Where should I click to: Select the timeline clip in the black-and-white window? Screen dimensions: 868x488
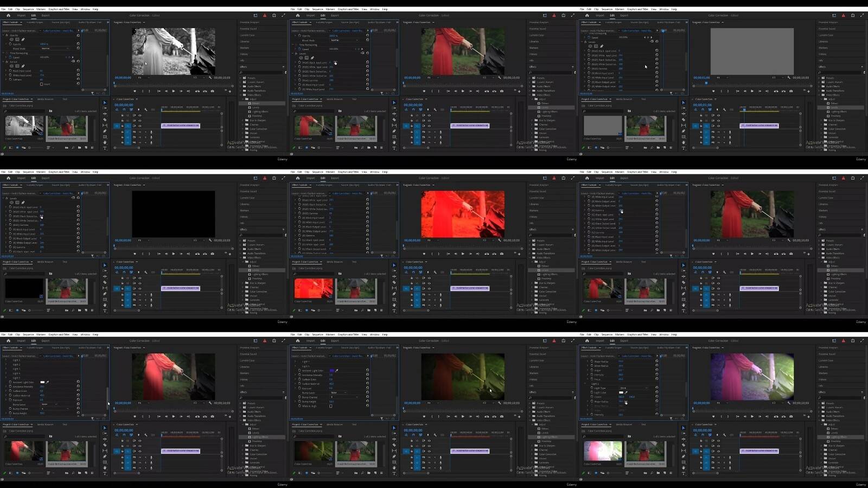click(x=181, y=125)
